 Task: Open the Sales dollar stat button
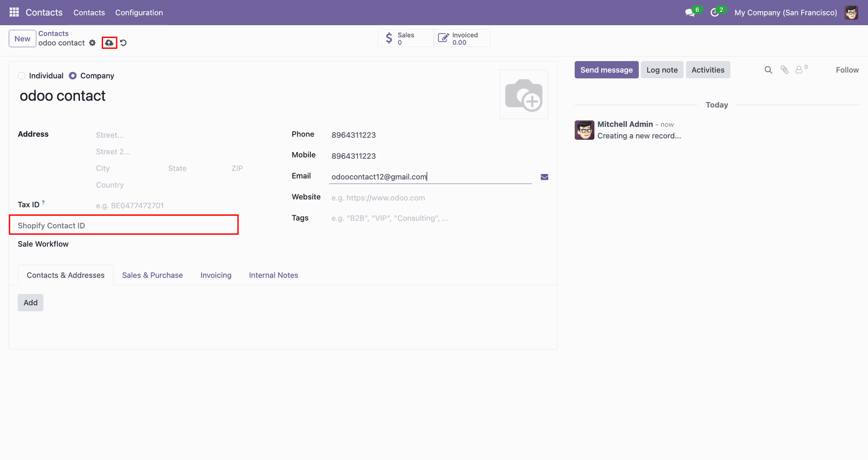coord(406,38)
